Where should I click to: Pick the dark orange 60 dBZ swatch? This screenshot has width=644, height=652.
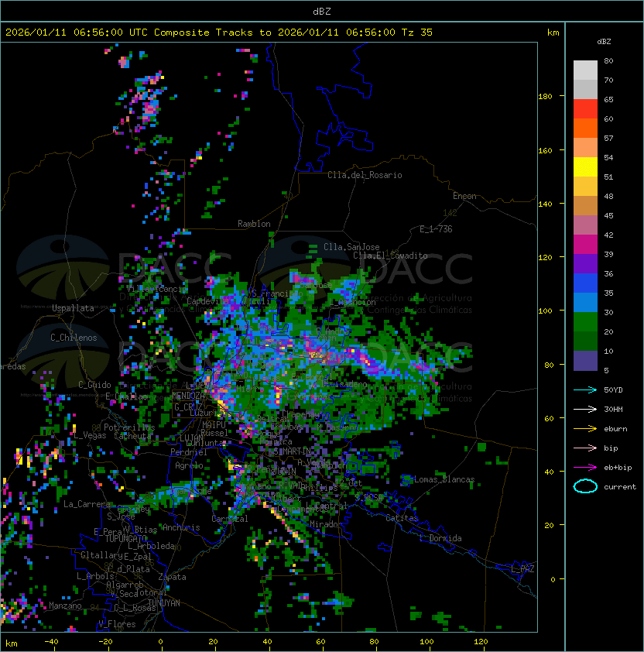pyautogui.click(x=585, y=128)
